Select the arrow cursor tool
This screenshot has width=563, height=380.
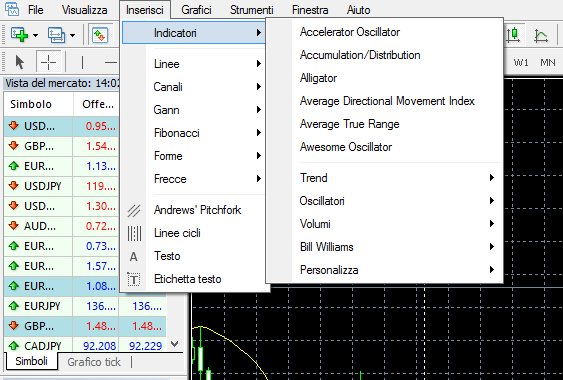[20, 62]
